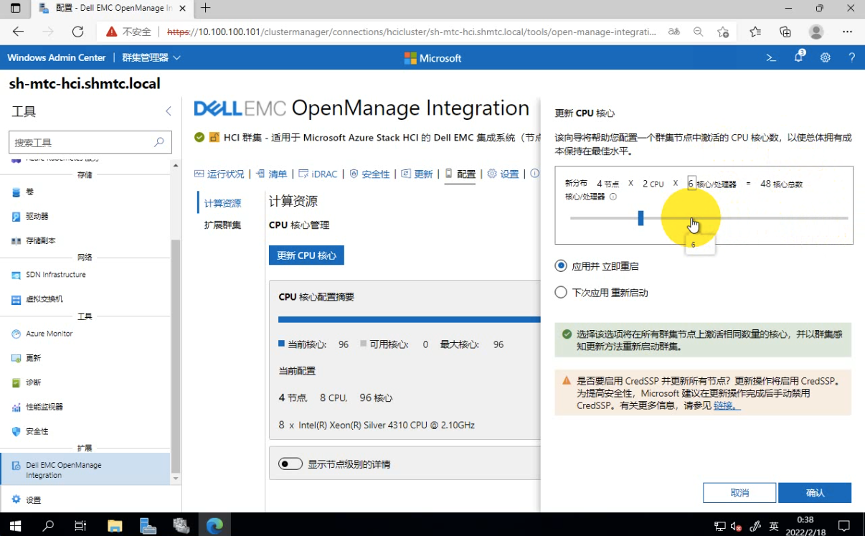Click browser zoom out magnifier icon
Screen dimensions: 866x537
tap(698, 32)
